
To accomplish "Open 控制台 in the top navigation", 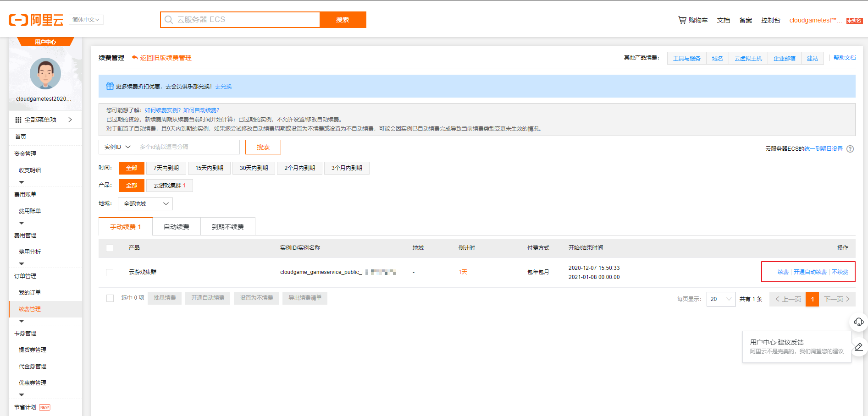I will click(x=771, y=20).
